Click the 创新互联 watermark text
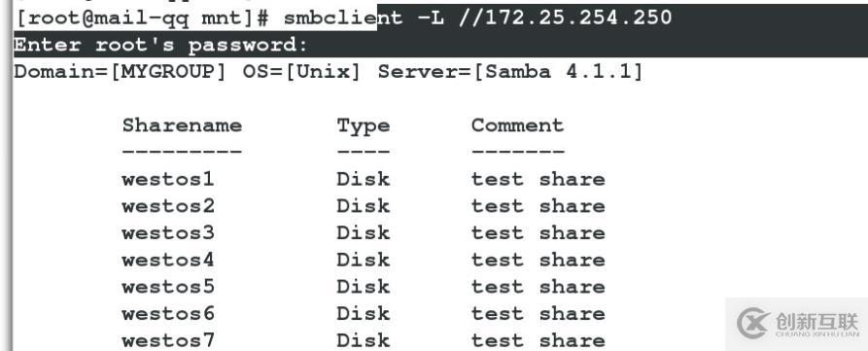The height and width of the screenshot is (351, 868). pos(817,321)
